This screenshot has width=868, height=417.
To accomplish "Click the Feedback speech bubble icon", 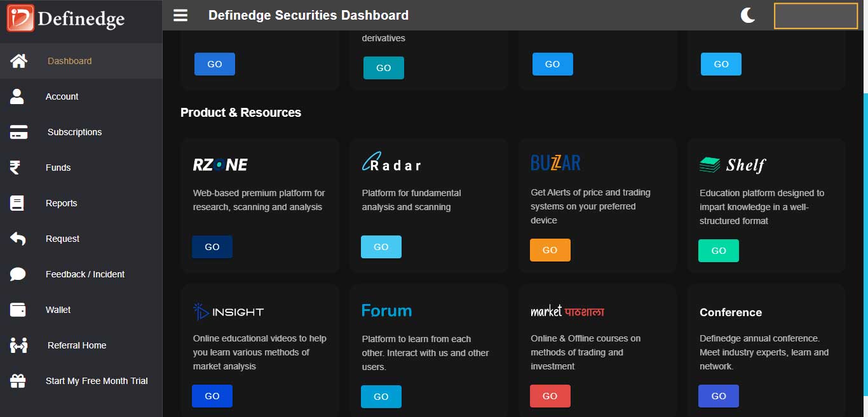I will point(18,274).
